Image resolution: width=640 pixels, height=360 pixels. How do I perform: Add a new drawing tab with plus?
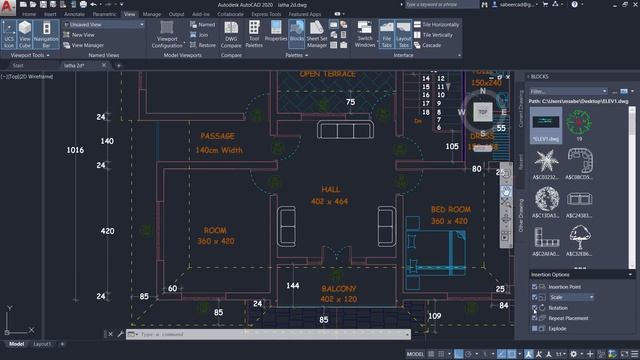click(x=119, y=65)
